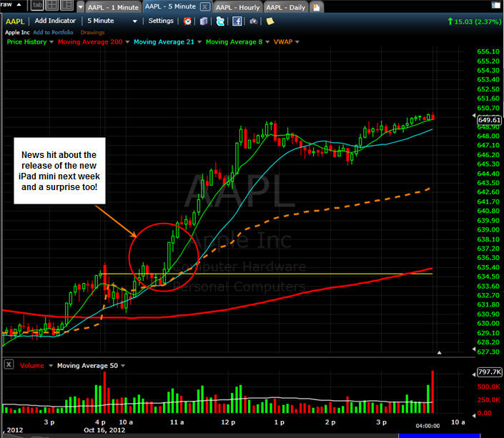Open the Add Indicator menu
This screenshot has height=438, width=504.
(x=55, y=21)
